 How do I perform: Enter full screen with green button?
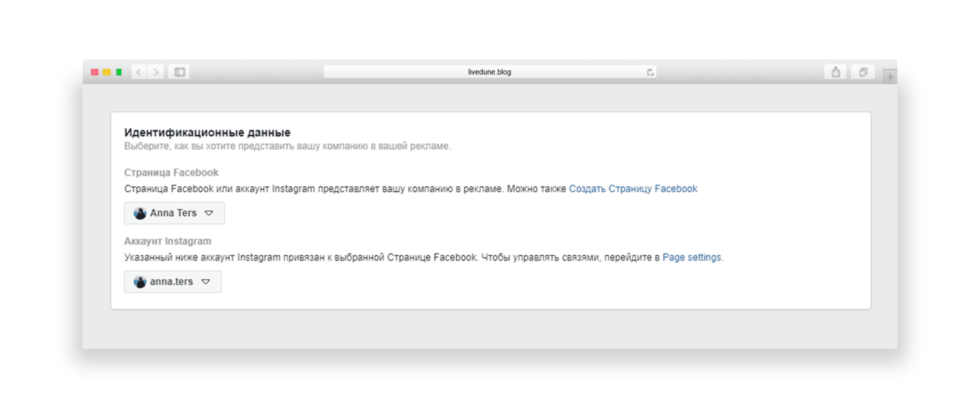point(119,72)
